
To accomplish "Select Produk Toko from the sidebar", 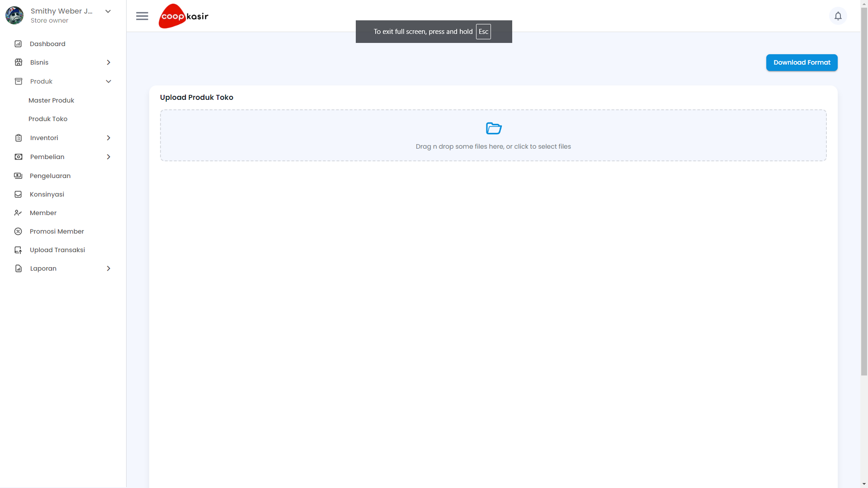I will 48,119.
